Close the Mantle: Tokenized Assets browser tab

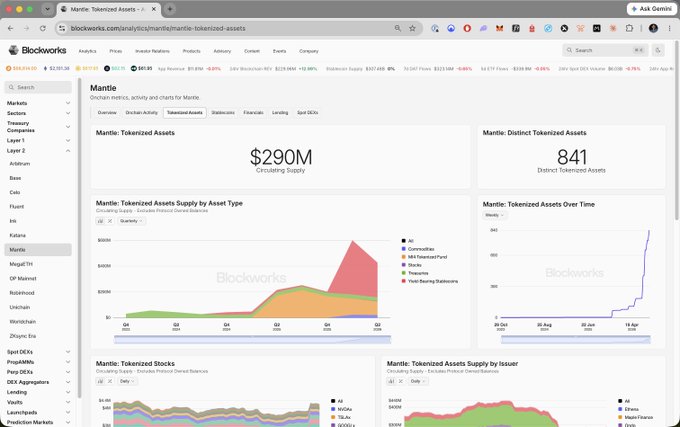tap(154, 9)
